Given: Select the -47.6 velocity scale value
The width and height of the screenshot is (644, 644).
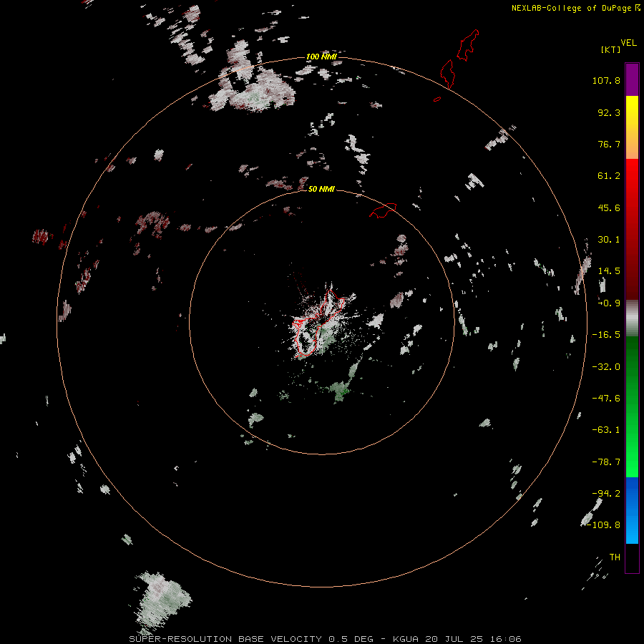Looking at the screenshot, I should 606,399.
